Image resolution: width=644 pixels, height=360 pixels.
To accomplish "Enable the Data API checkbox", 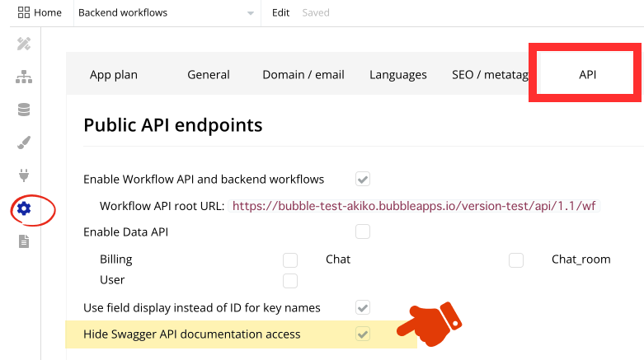I will (x=363, y=231).
